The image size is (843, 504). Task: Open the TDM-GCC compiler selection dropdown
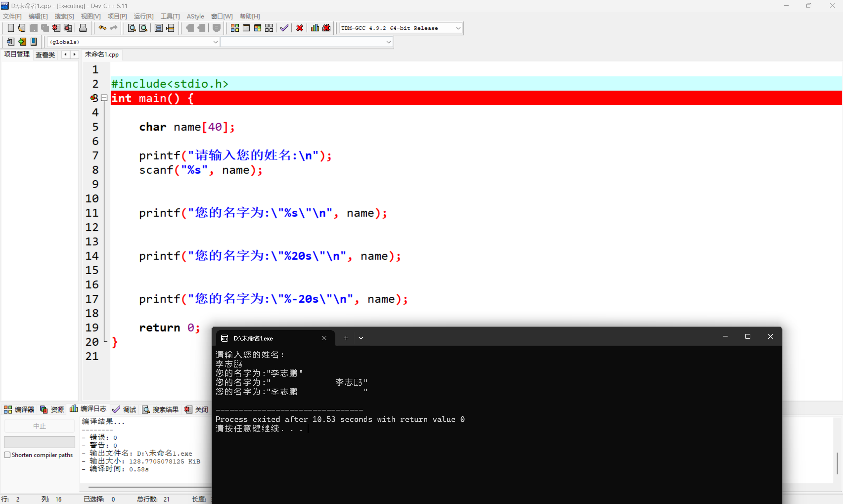click(x=458, y=28)
